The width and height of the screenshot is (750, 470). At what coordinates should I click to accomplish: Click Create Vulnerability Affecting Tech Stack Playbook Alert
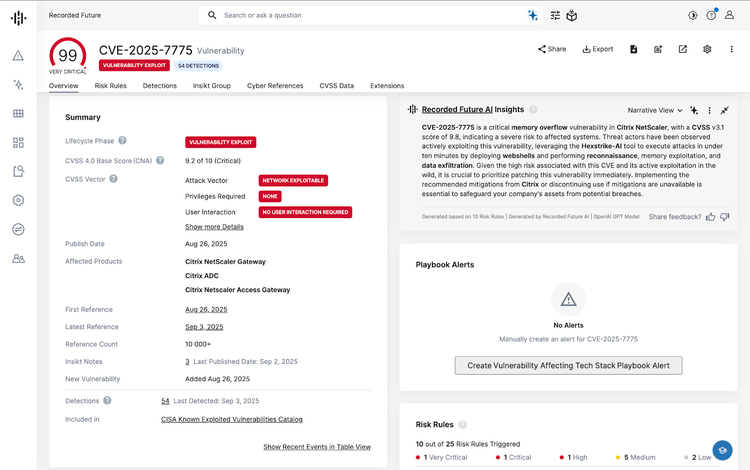tap(568, 365)
